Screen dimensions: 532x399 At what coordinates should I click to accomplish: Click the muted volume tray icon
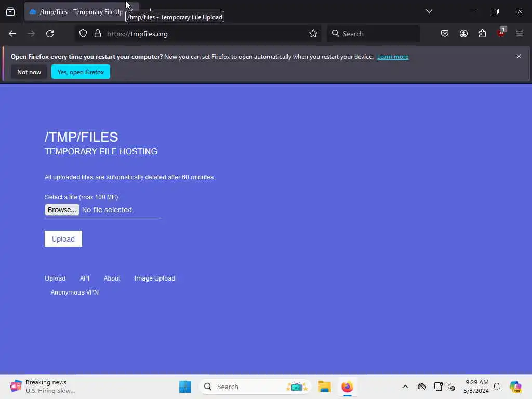pyautogui.click(x=451, y=387)
